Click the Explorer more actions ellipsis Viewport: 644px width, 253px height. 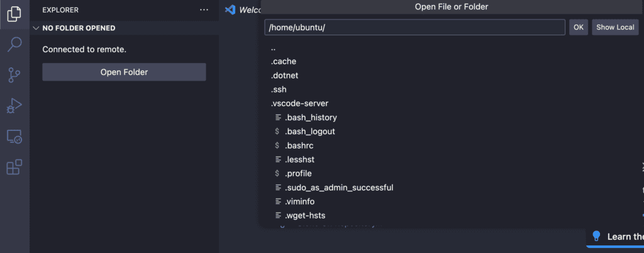[204, 10]
